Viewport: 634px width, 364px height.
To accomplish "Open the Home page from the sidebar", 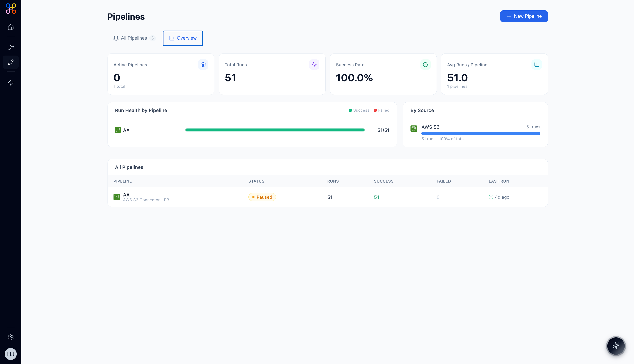I will pos(11,27).
